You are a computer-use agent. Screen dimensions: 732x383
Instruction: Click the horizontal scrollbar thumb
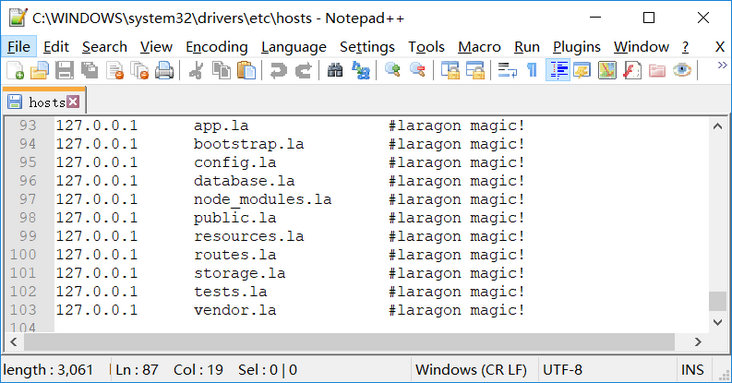point(349,342)
